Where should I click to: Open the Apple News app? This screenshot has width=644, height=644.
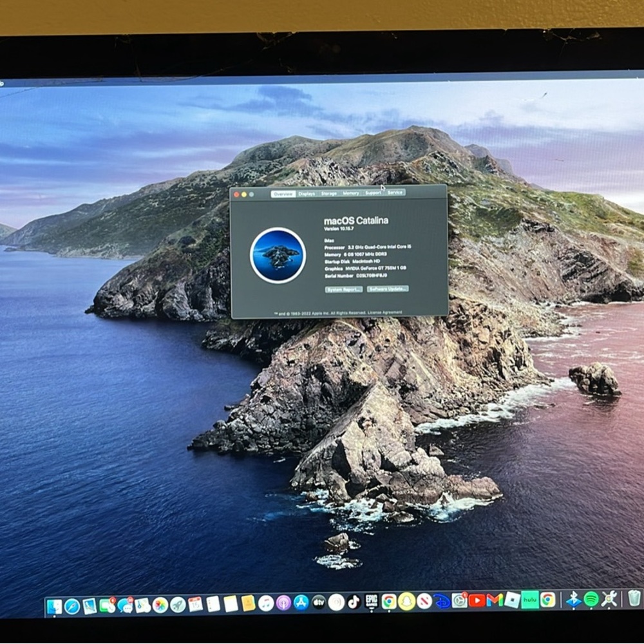[x=424, y=601]
